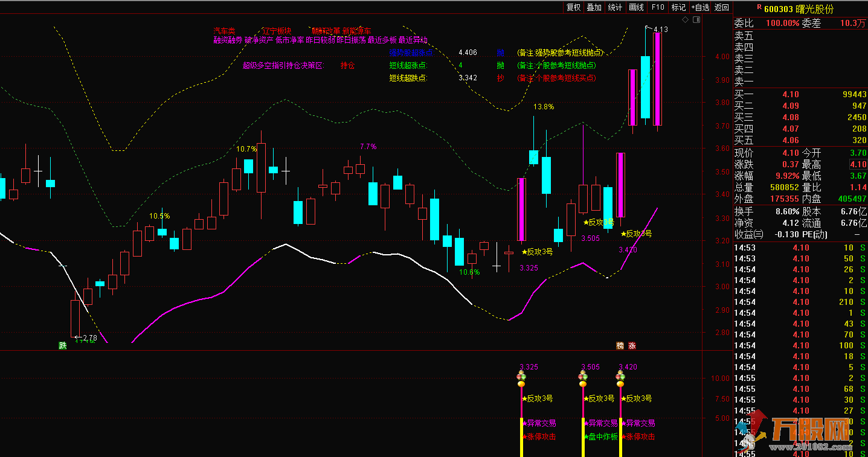Click the 新能源车 concept tag
Screen dimensions: 868x457
click(356, 31)
